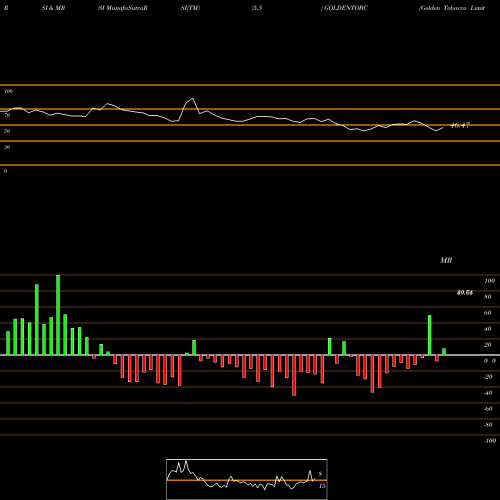The width and height of the screenshot is (500, 500).
Task: Click the 50 level label on RSI scale
Action: click(x=7, y=131)
